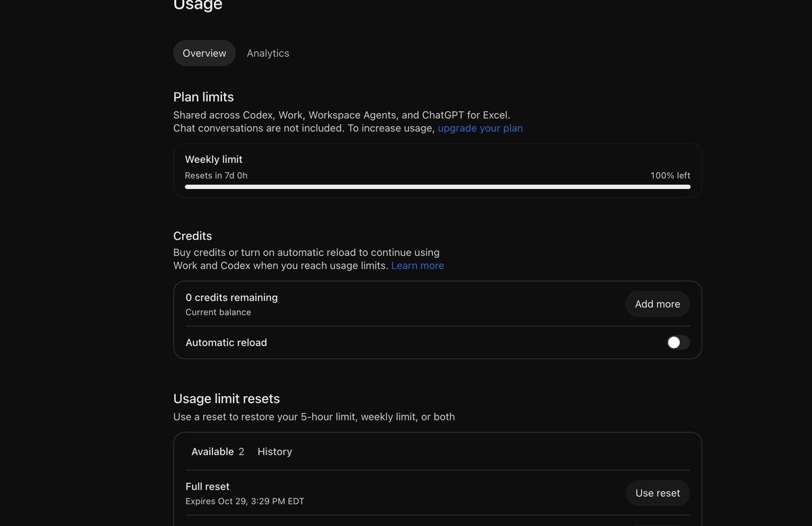Click the Weekly limit progress bar
The width and height of the screenshot is (812, 526).
pos(437,187)
